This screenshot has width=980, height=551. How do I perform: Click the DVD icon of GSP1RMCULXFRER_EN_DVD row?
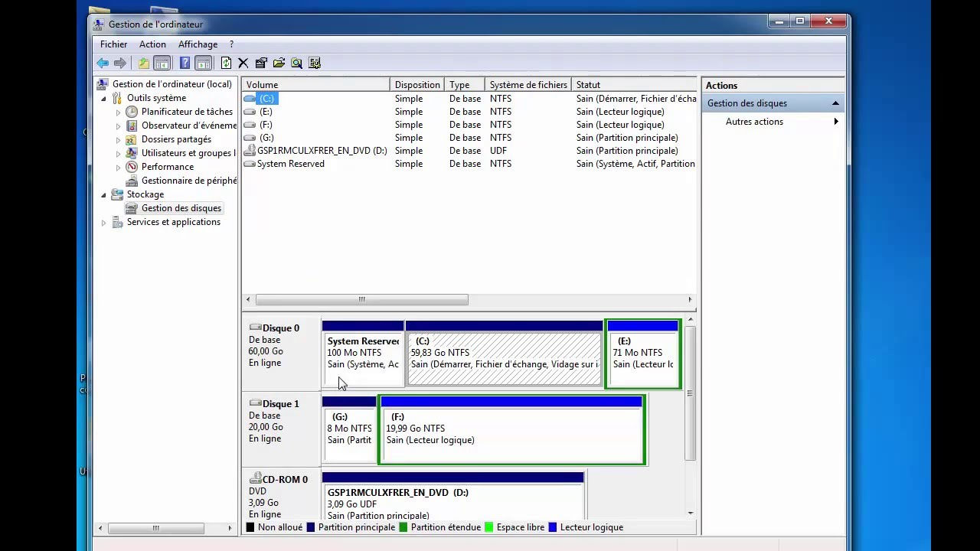pyautogui.click(x=250, y=151)
